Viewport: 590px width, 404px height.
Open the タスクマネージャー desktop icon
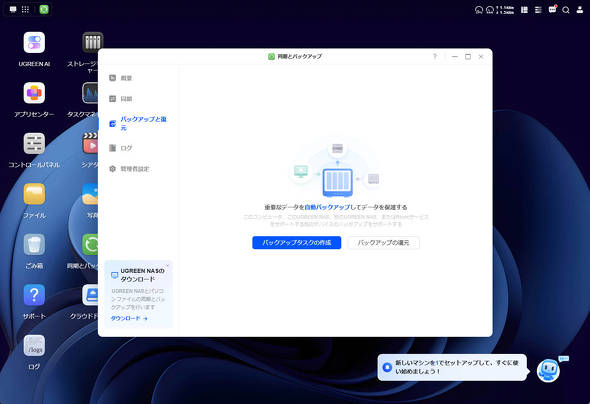90,93
